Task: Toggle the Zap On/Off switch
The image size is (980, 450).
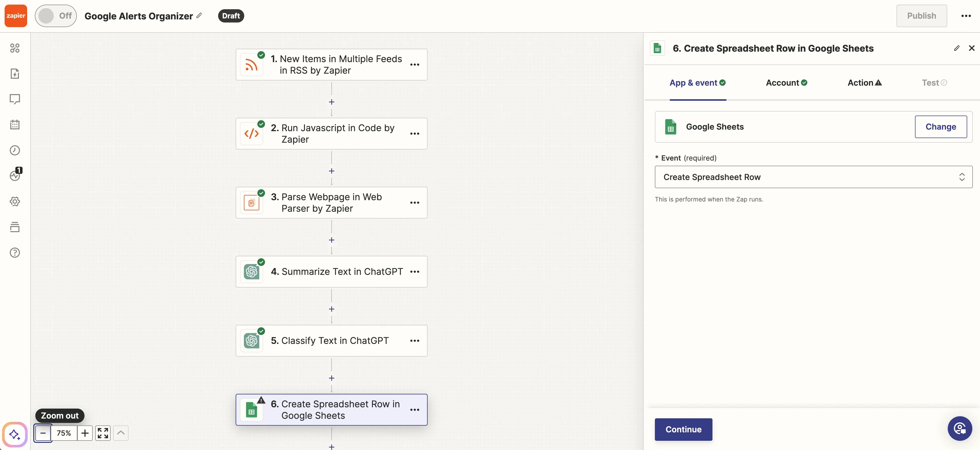Action: (x=56, y=16)
